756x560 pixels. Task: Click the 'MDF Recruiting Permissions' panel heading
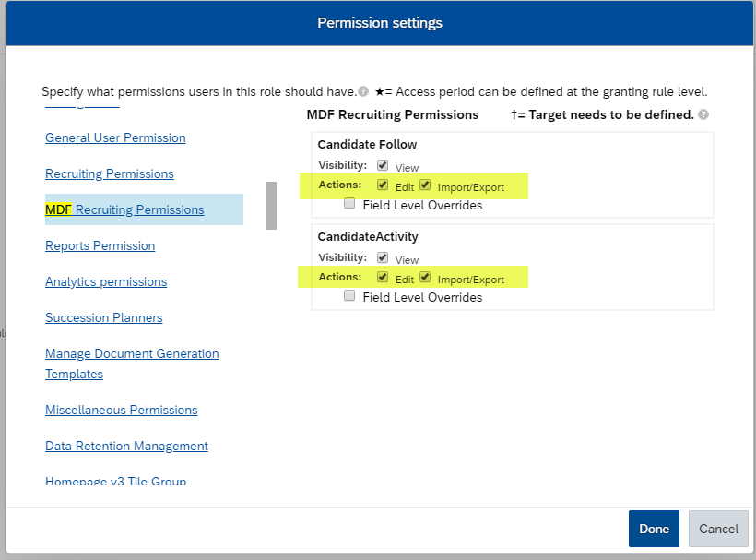click(393, 114)
